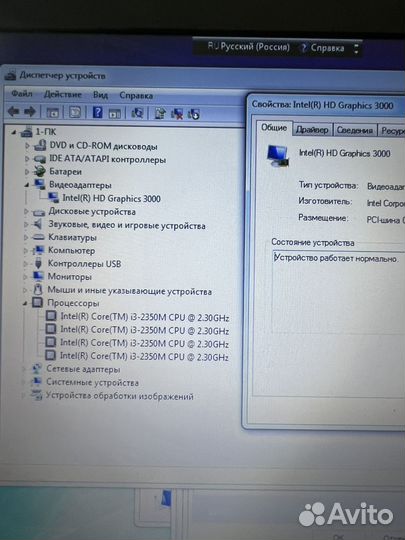Click the Мониторы monitor icon

point(38,276)
